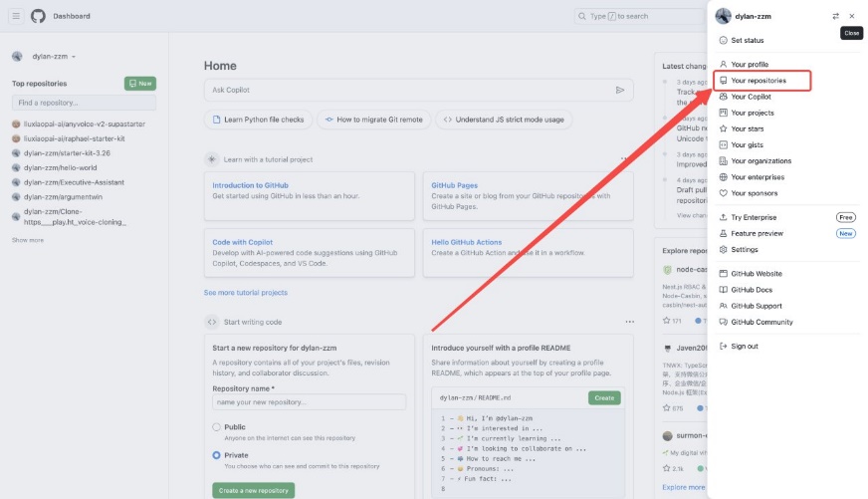
Task: Open the hamburger navigation menu icon
Action: tap(16, 16)
